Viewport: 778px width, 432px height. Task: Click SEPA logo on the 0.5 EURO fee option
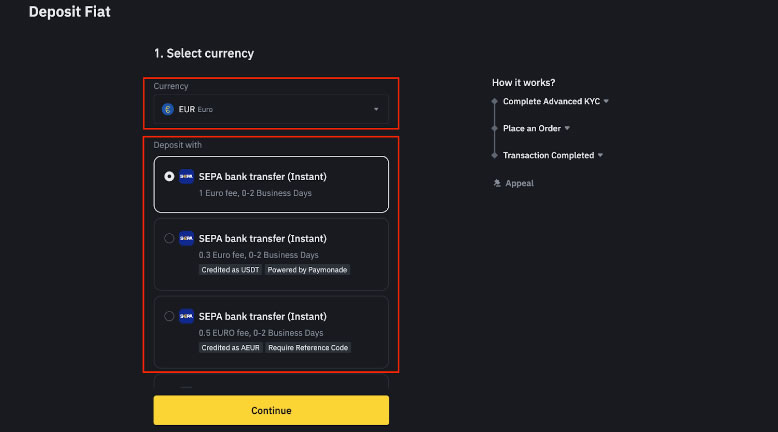[186, 317]
